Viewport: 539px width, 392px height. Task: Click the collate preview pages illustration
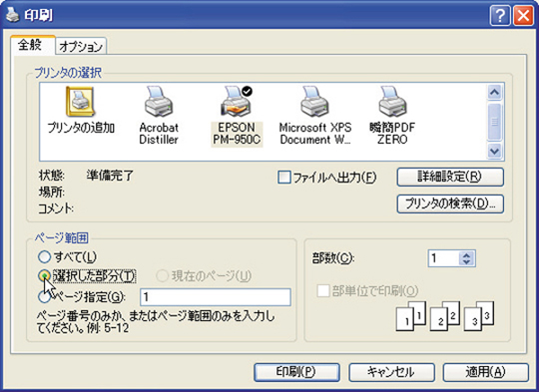[x=445, y=316]
